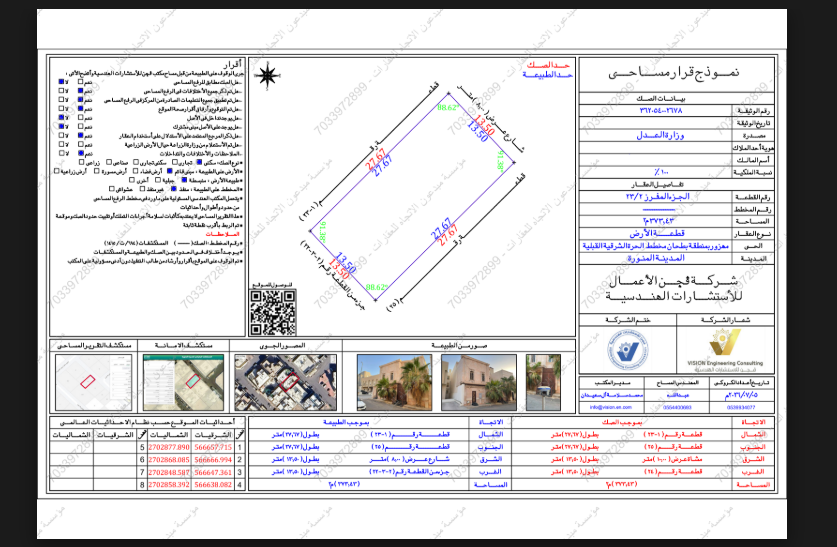Click the round blue company stamp
This screenshot has height=547, width=837.
[628, 350]
